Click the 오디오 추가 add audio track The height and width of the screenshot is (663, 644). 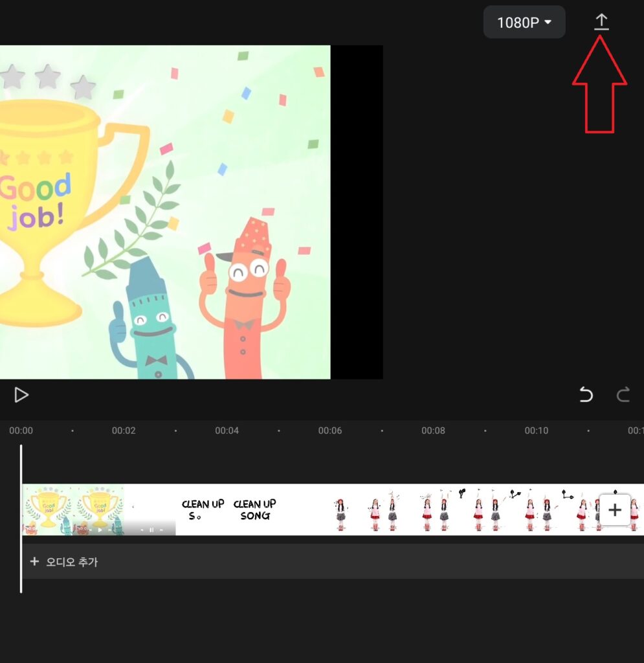pyautogui.click(x=71, y=561)
